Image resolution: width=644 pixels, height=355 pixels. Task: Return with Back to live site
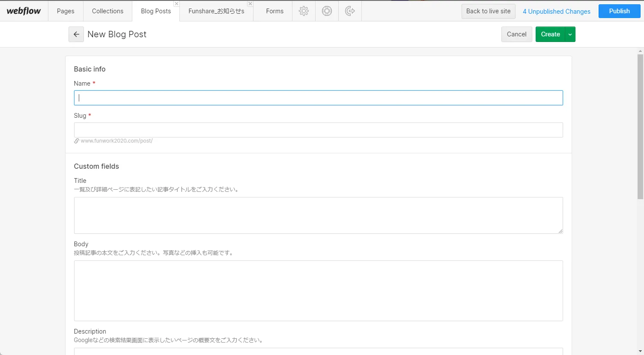pos(488,11)
